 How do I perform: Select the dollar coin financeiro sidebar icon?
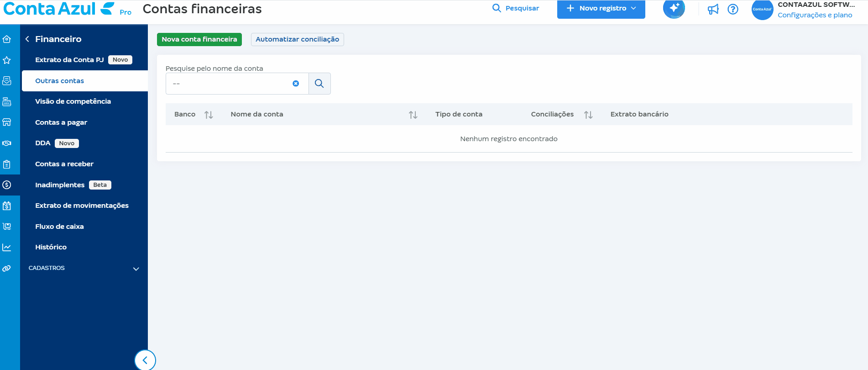click(x=7, y=185)
